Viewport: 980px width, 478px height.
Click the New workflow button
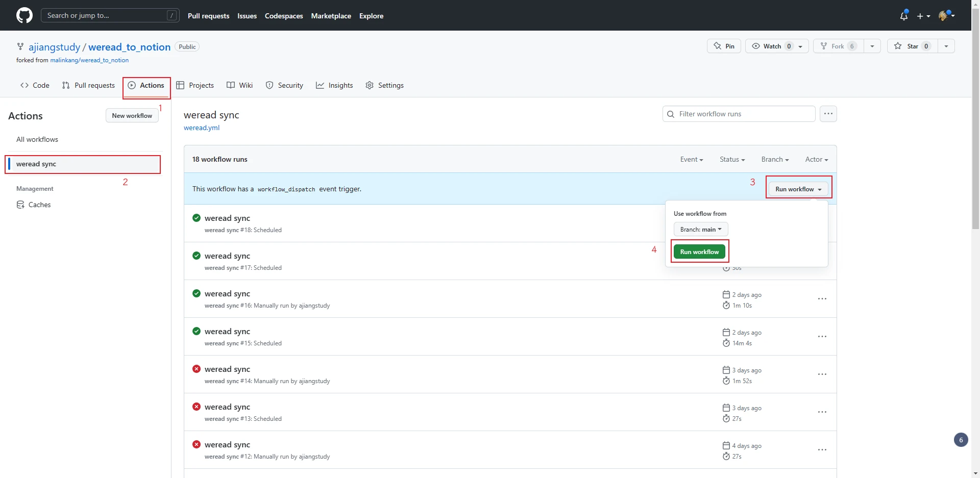click(132, 115)
